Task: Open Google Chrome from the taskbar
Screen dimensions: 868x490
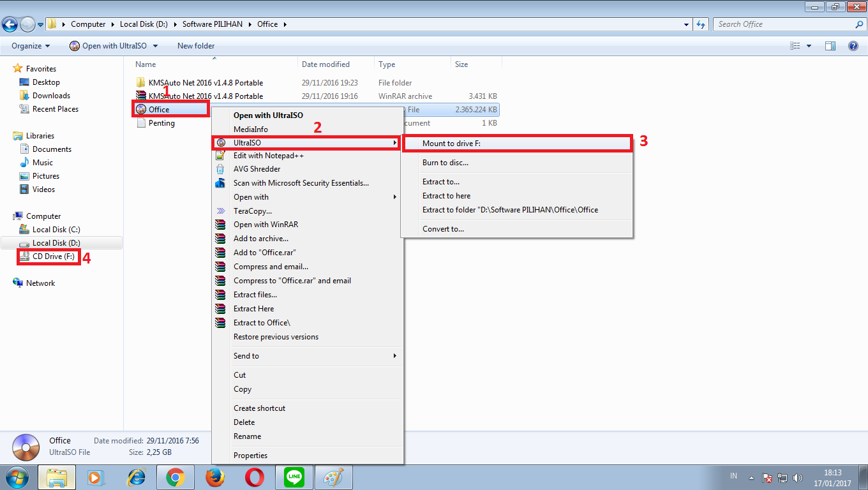Action: click(176, 477)
